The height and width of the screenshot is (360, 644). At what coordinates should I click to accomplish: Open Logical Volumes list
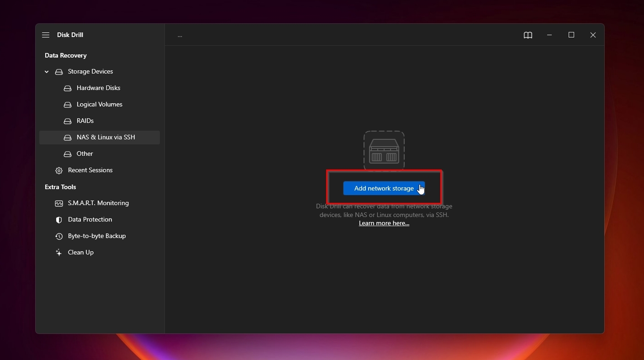[100, 105]
